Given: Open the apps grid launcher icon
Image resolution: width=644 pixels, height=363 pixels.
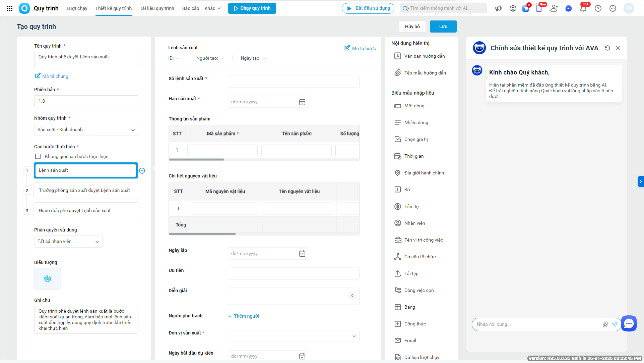Looking at the screenshot, I should tap(10, 8).
